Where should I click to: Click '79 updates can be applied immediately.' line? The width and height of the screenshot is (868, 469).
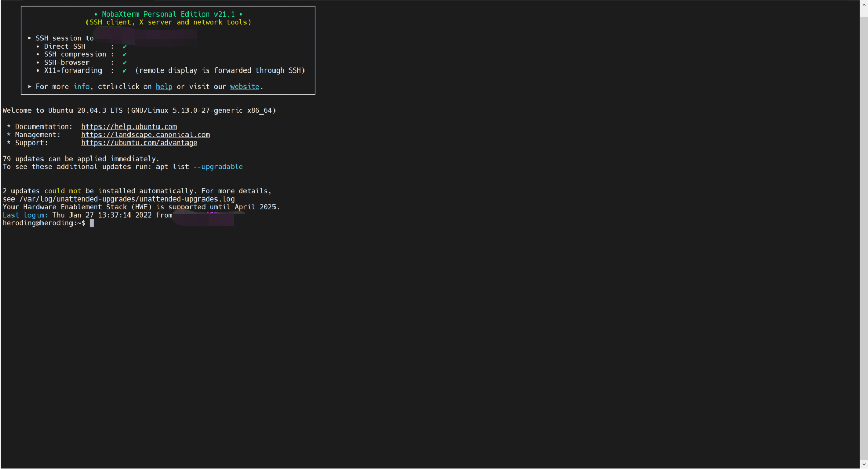pos(81,159)
